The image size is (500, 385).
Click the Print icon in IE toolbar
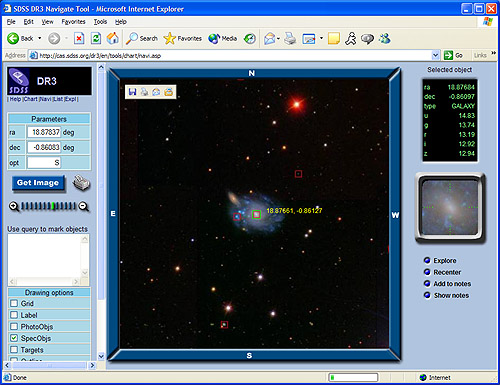tap(290, 39)
